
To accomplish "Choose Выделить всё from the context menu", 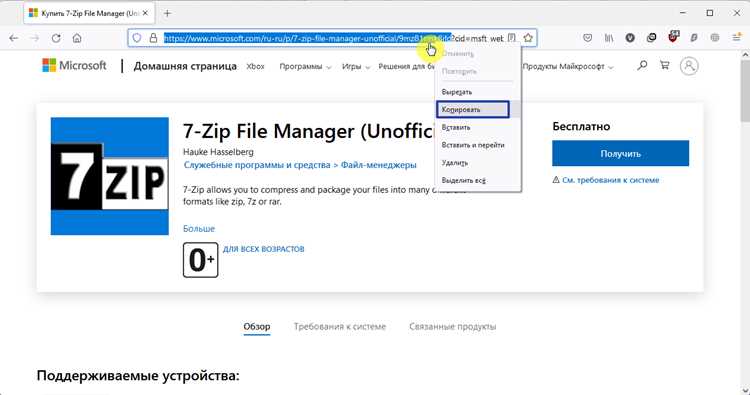I will [478, 180].
